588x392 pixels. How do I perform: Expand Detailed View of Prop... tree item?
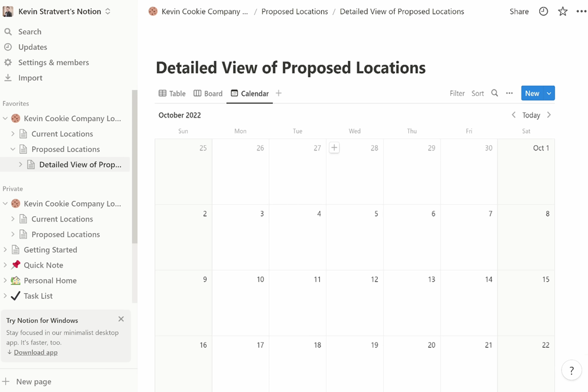(20, 165)
